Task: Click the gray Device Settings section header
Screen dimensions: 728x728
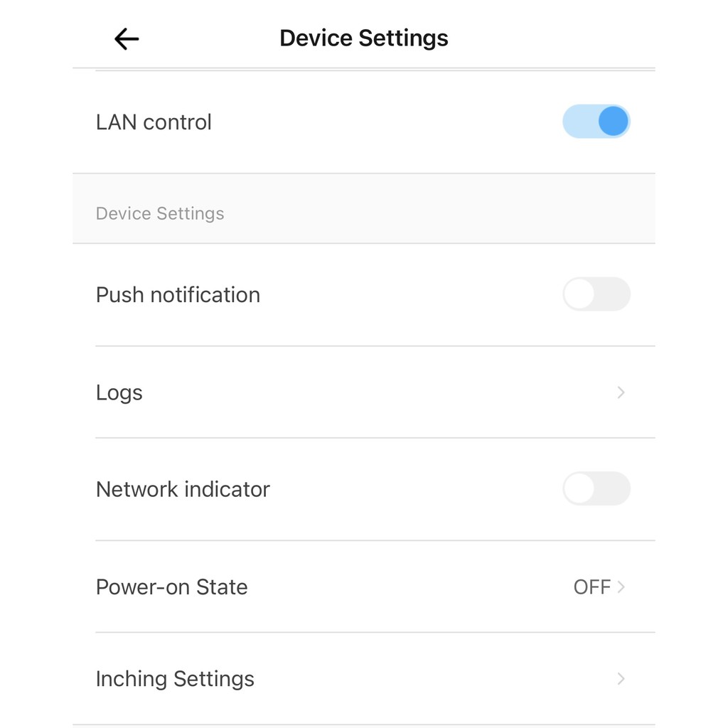Action: click(160, 213)
